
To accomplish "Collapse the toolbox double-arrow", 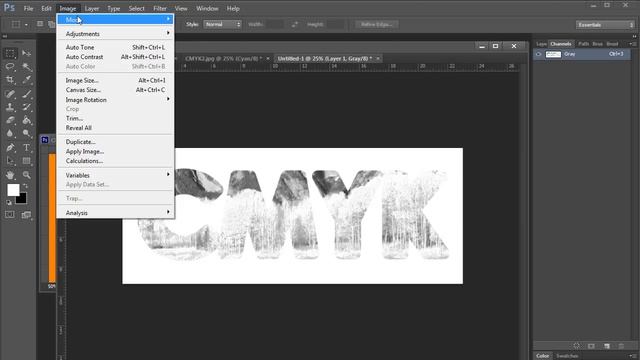I will 5,36.
